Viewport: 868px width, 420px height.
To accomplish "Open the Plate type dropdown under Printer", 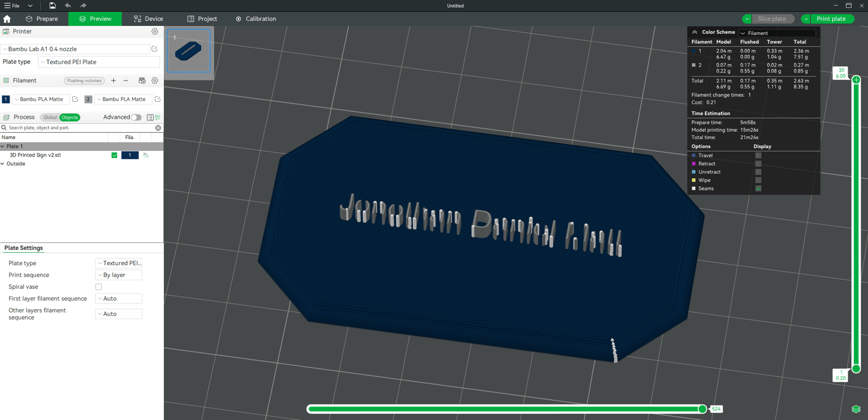I will tap(99, 62).
